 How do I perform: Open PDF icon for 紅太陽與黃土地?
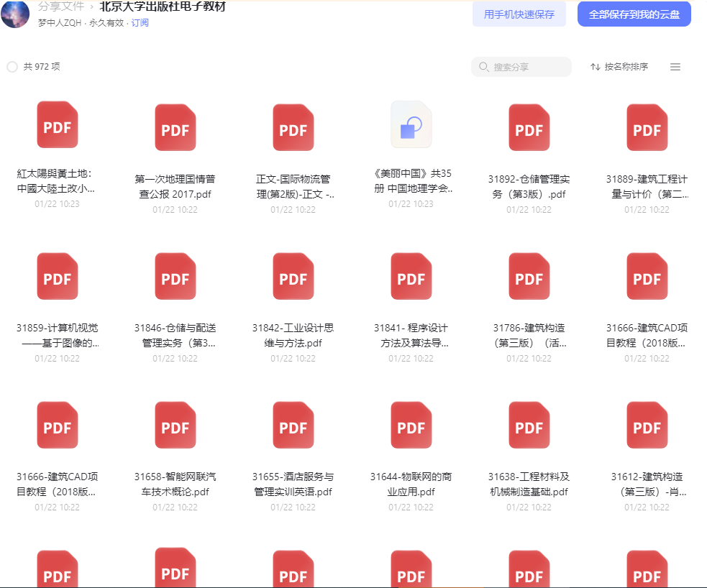pos(58,125)
